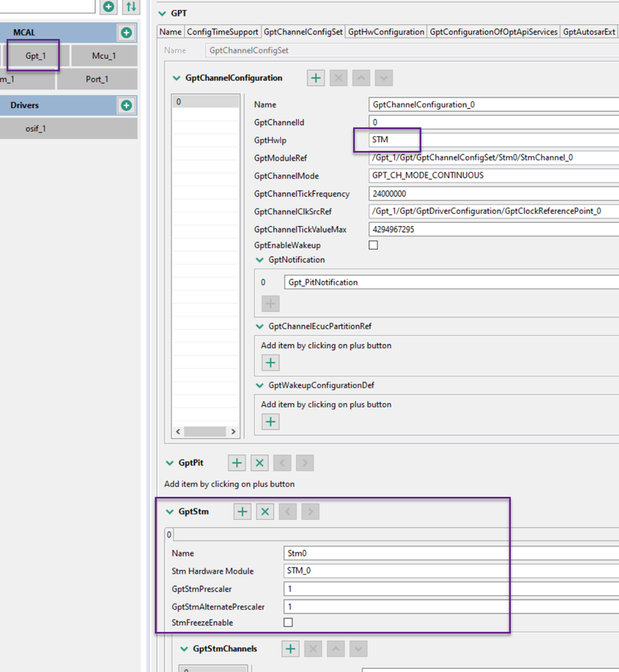Screen dimensions: 619x672
Task: Open the GptHwIp field showing STM
Action: [493, 140]
